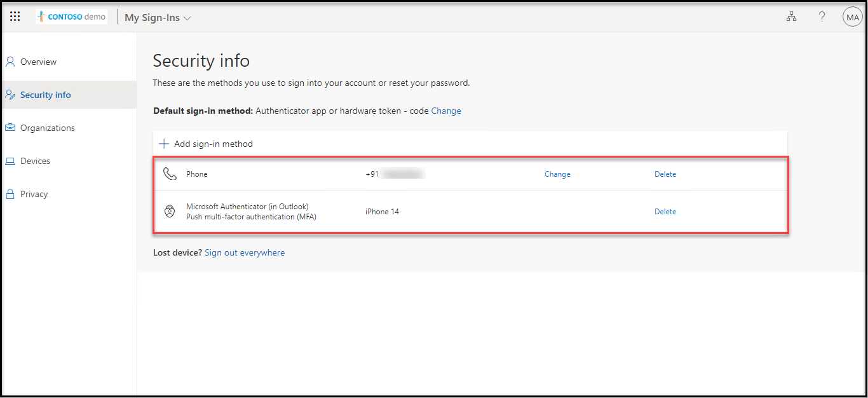Viewport: 868px width, 398px height.
Task: Open the organization network icon
Action: pyautogui.click(x=791, y=17)
